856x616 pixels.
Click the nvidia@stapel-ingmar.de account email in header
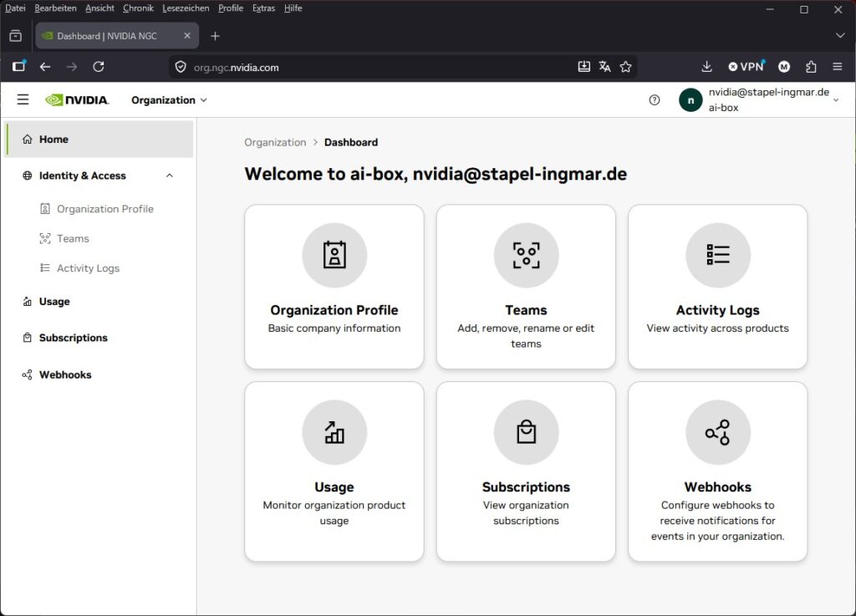coord(769,92)
